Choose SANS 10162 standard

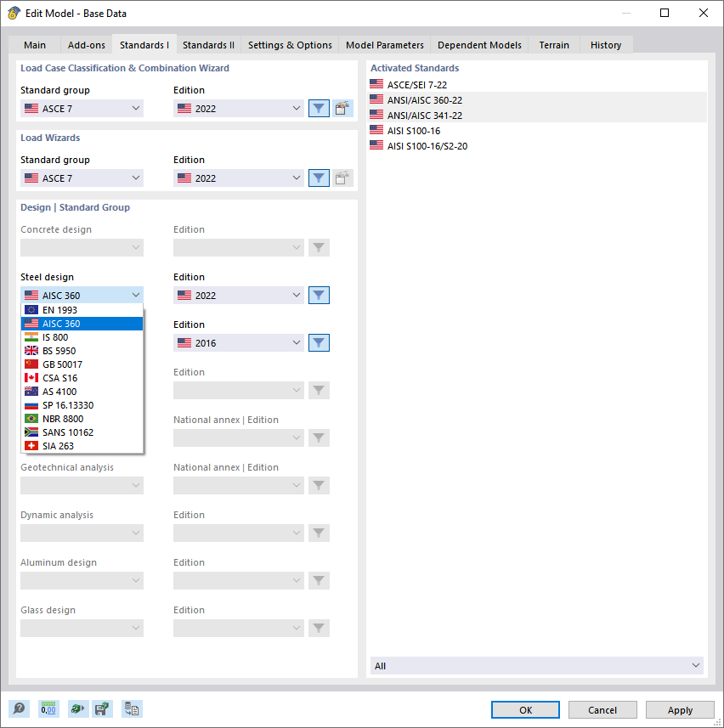[82, 432]
